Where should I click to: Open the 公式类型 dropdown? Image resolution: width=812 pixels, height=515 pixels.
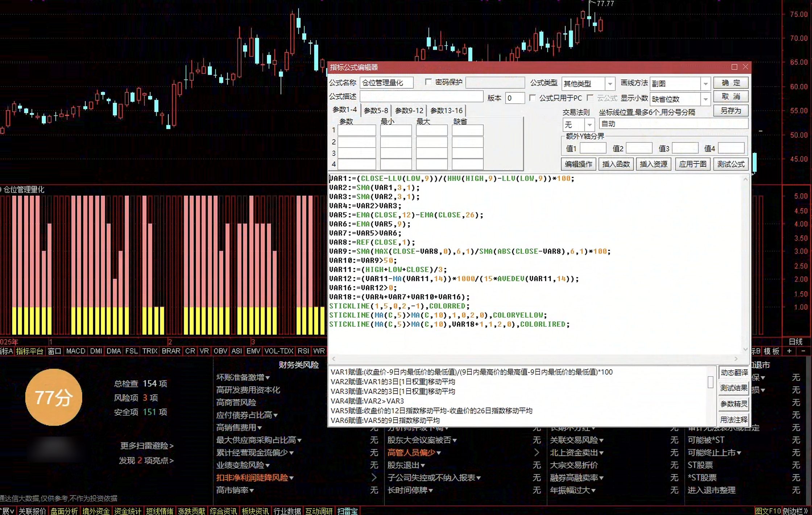click(x=610, y=84)
